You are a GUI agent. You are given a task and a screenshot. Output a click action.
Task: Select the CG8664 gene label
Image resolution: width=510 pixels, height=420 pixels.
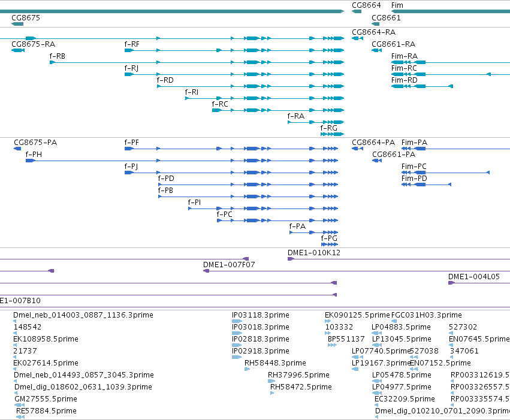click(x=366, y=5)
